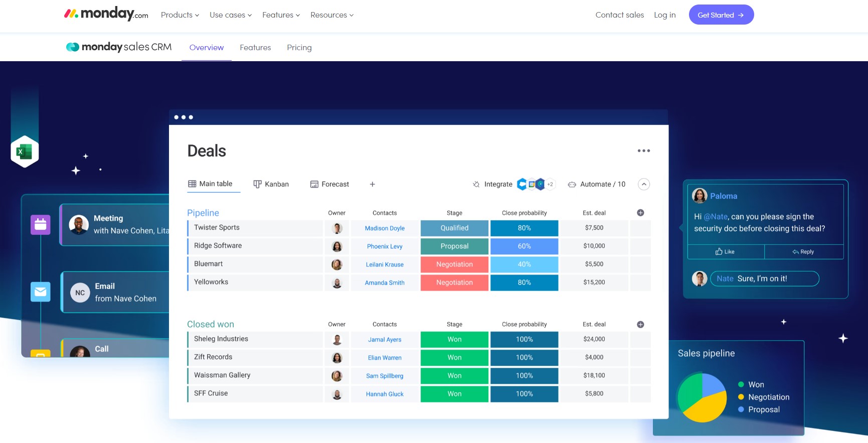The image size is (868, 443).
Task: Click the Automate / 10 button
Action: pyautogui.click(x=597, y=184)
